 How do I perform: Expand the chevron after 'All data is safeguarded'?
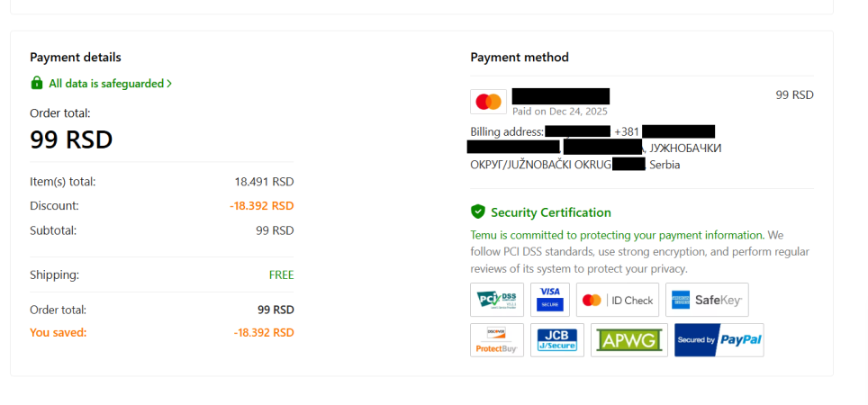point(169,84)
